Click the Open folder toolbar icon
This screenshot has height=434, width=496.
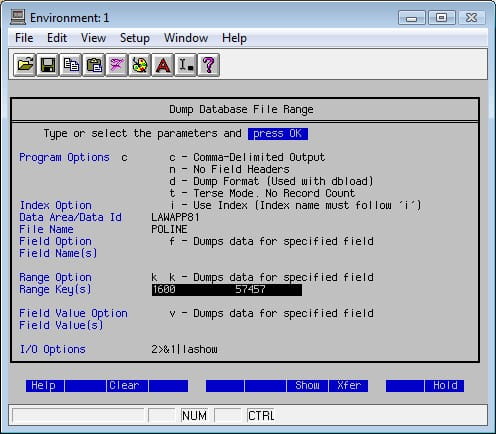coord(25,65)
